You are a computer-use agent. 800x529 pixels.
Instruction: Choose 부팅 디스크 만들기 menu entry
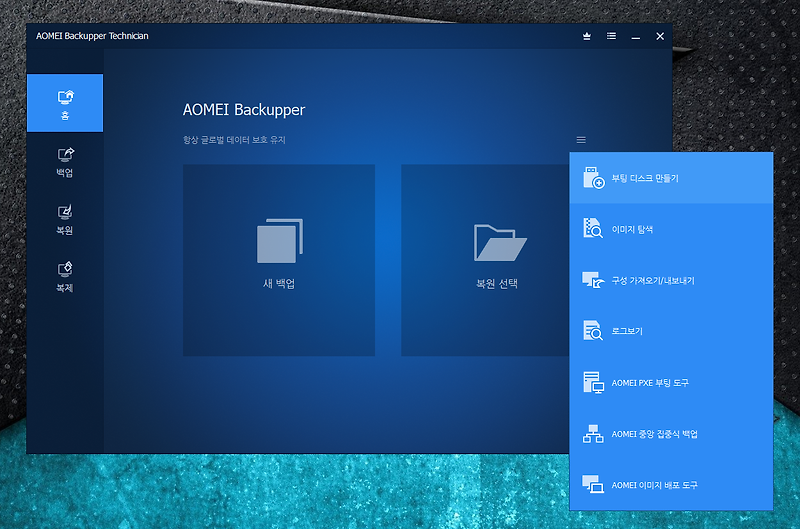(671, 178)
